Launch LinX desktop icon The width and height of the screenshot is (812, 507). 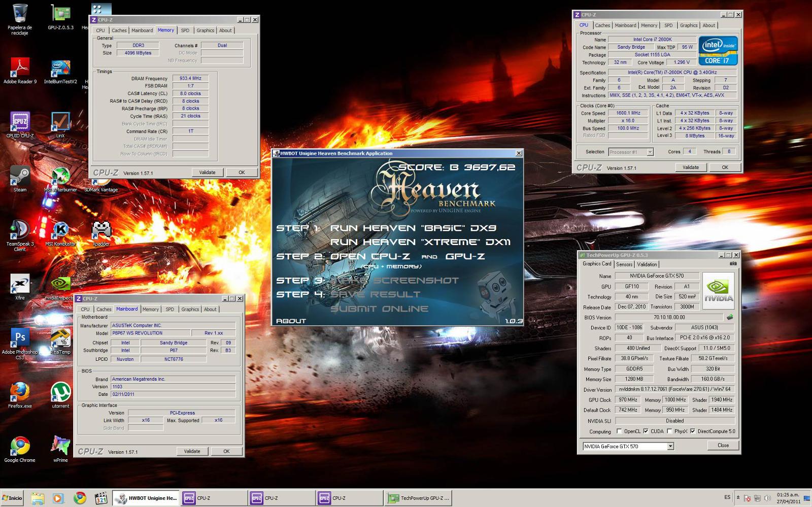(60, 124)
